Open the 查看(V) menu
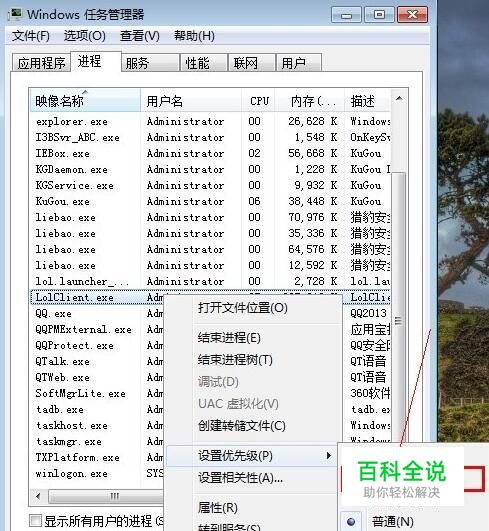Image resolution: width=489 pixels, height=531 pixels. 140,36
